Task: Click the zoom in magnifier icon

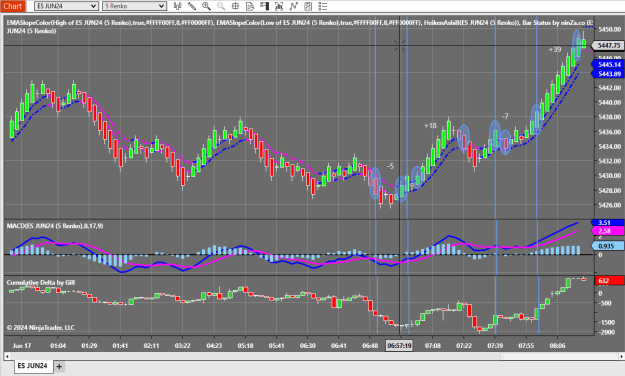Action: (206, 6)
